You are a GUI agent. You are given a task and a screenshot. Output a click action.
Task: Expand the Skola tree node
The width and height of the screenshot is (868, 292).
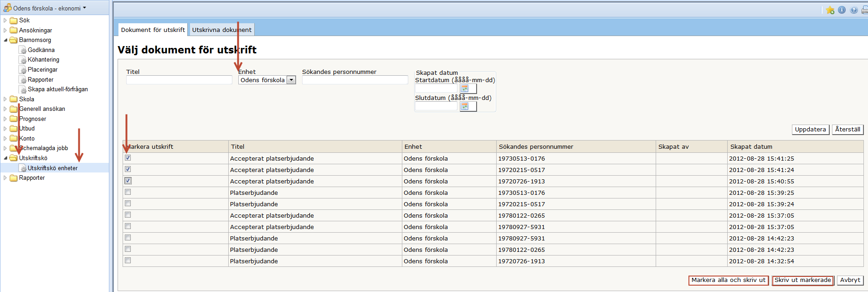pyautogui.click(x=5, y=99)
